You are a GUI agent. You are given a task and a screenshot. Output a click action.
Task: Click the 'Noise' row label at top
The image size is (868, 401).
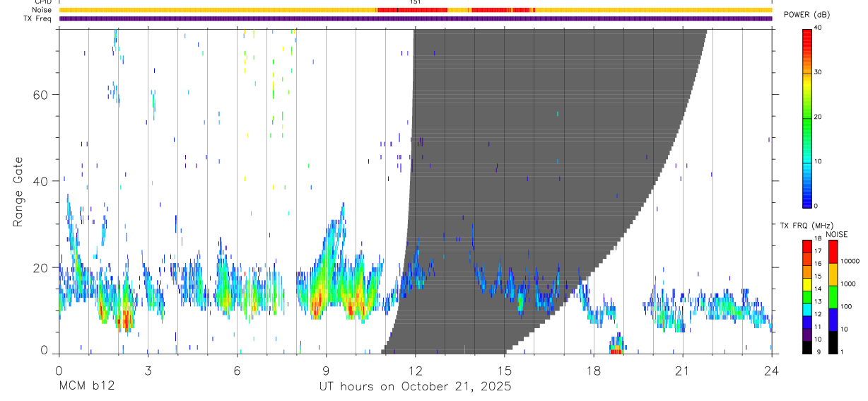[x=42, y=10]
